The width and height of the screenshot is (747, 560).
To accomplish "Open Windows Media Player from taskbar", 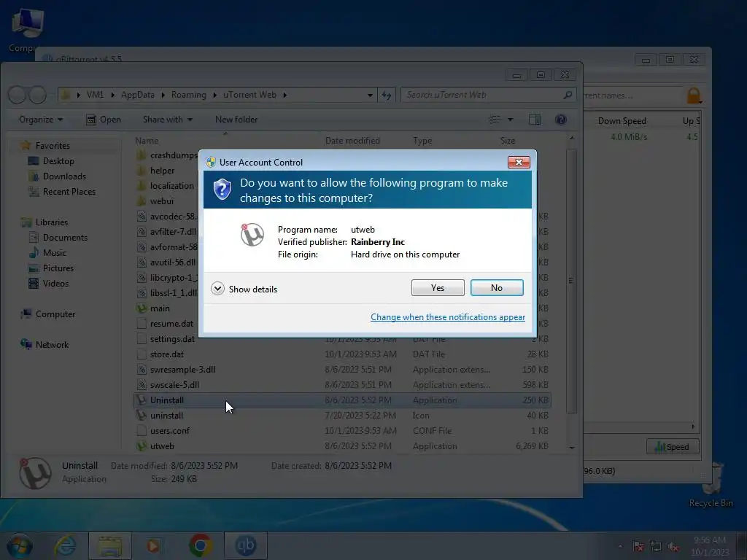I will point(153,545).
